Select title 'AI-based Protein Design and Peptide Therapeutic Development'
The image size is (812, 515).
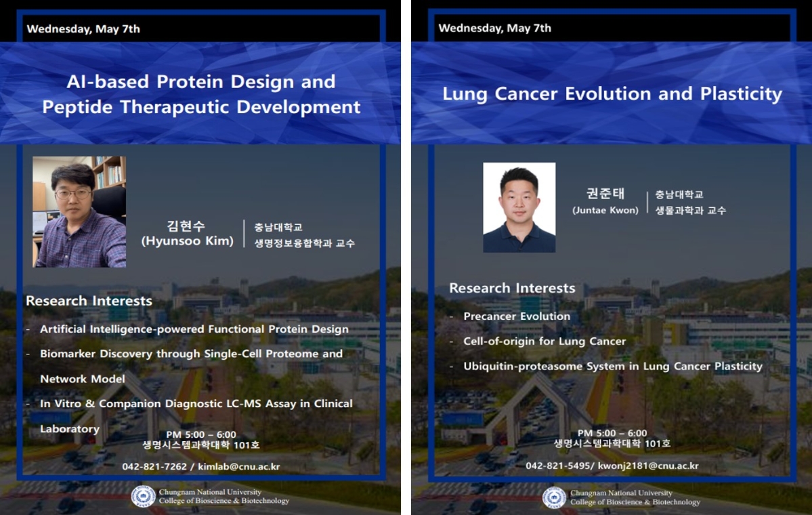tap(201, 94)
